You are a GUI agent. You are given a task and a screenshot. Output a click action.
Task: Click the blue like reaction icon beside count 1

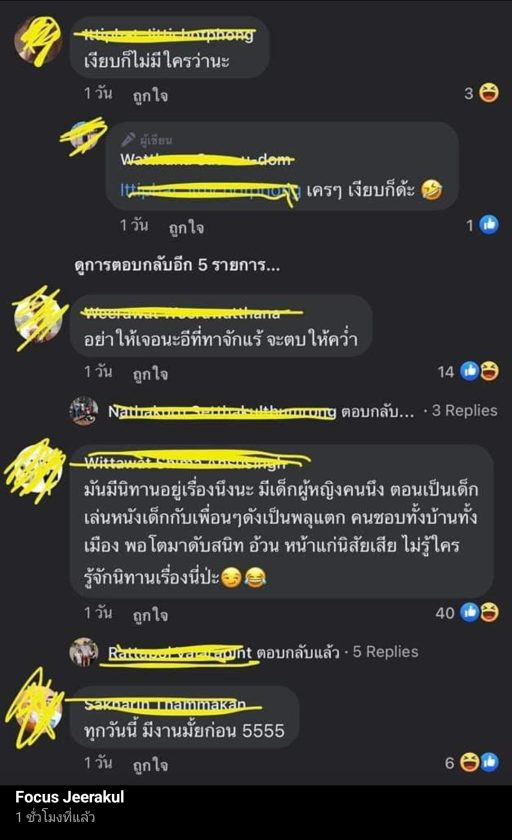(488, 225)
